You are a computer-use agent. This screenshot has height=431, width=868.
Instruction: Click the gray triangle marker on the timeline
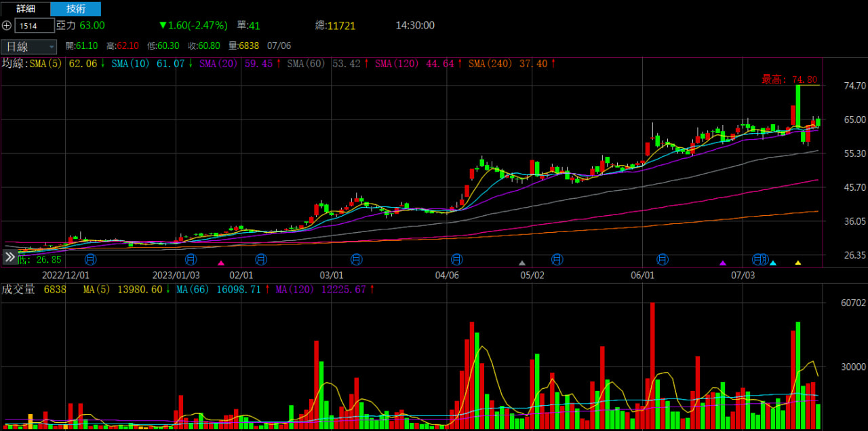pos(521,263)
